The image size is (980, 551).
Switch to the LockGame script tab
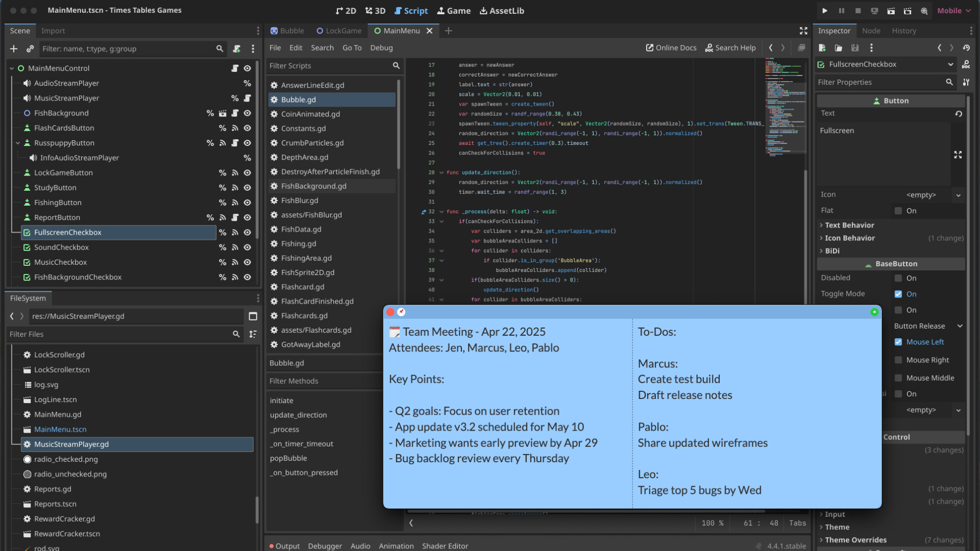(x=343, y=31)
